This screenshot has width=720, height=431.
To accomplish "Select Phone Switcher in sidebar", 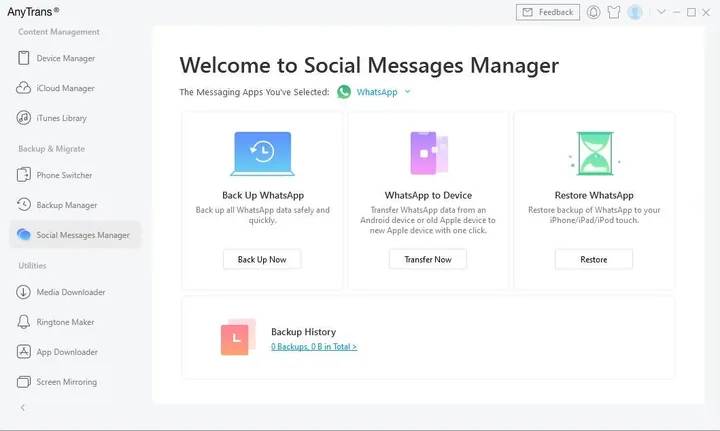I will click(x=64, y=175).
